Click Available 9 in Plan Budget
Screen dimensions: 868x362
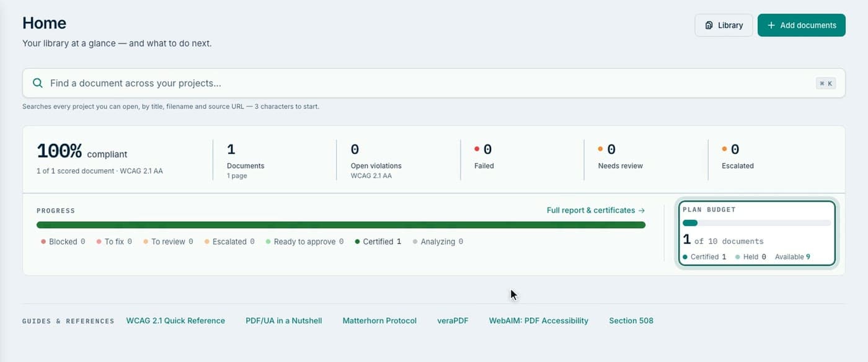(792, 257)
